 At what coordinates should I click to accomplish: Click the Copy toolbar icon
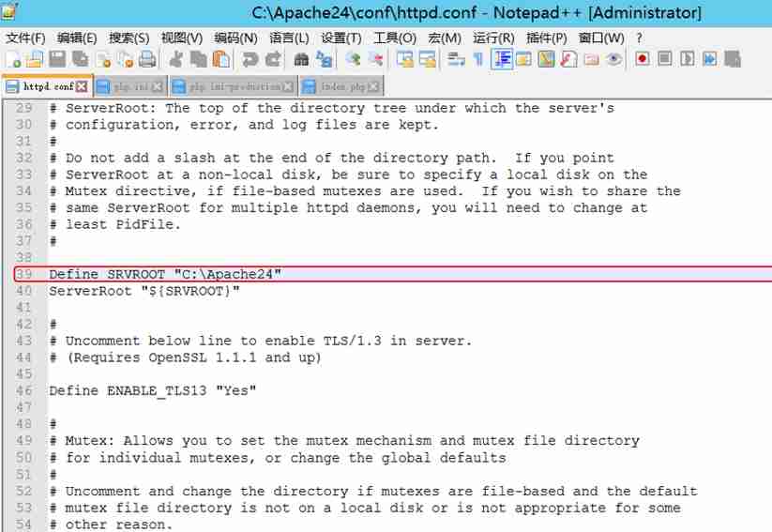(199, 60)
